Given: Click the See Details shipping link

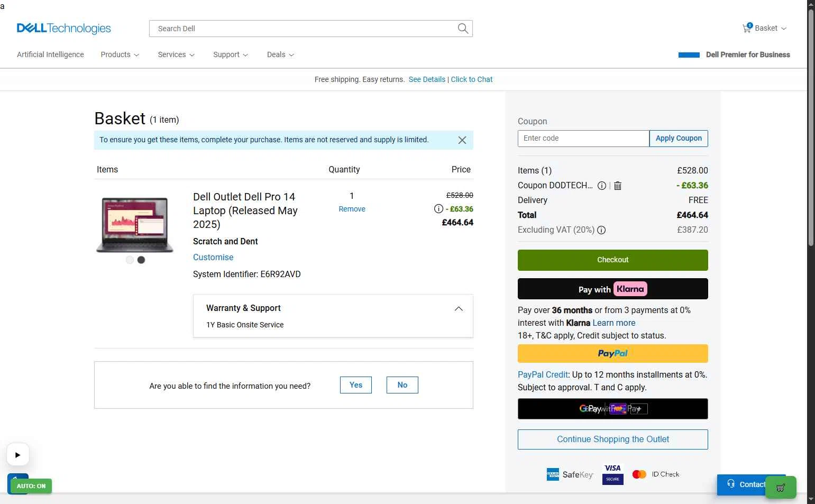Looking at the screenshot, I should click(x=427, y=79).
